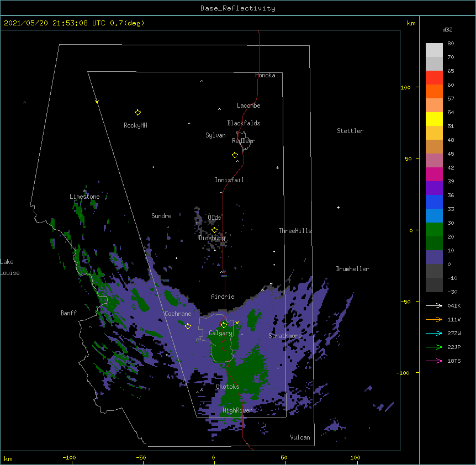Click the Blackfalds city label
Viewport: 476px width, 465px height.
click(x=244, y=123)
